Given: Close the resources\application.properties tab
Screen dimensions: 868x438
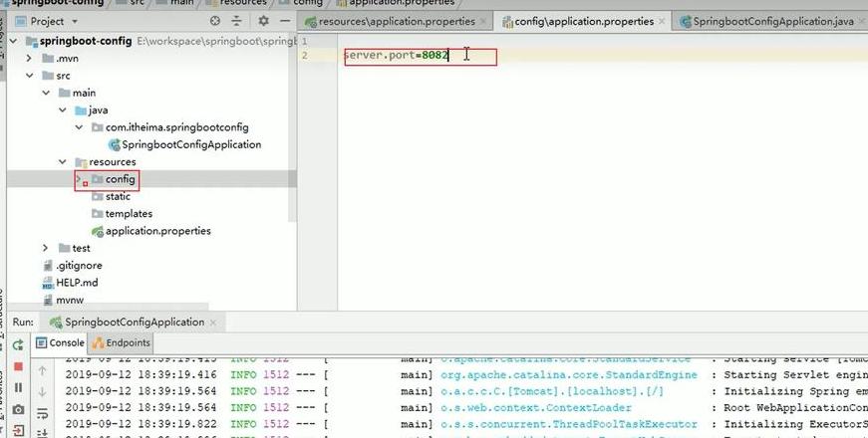Looking at the screenshot, I should [483, 22].
